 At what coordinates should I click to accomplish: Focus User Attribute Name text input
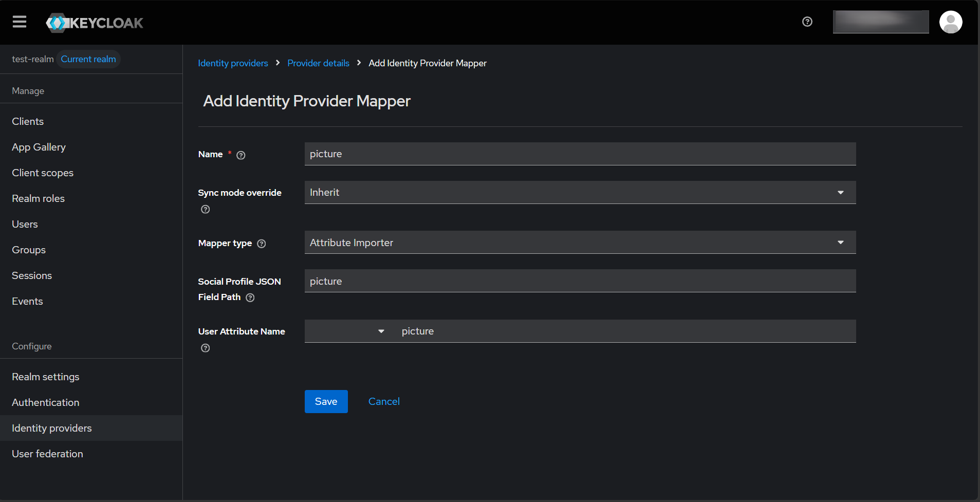tap(626, 331)
